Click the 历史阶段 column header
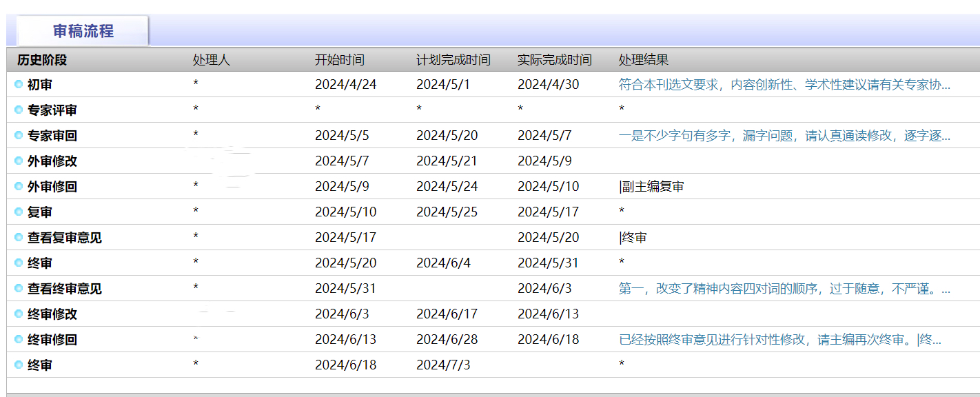This screenshot has height=397, width=980. (x=42, y=60)
